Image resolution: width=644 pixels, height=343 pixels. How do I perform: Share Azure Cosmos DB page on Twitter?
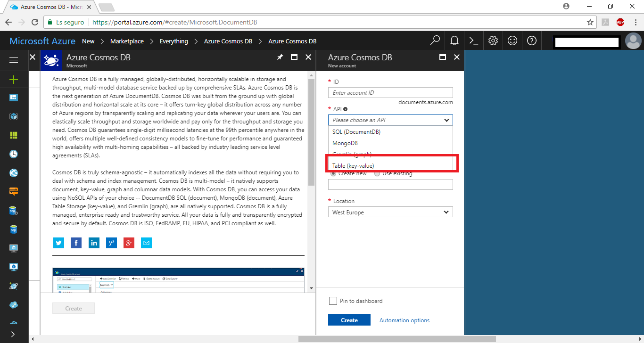58,243
